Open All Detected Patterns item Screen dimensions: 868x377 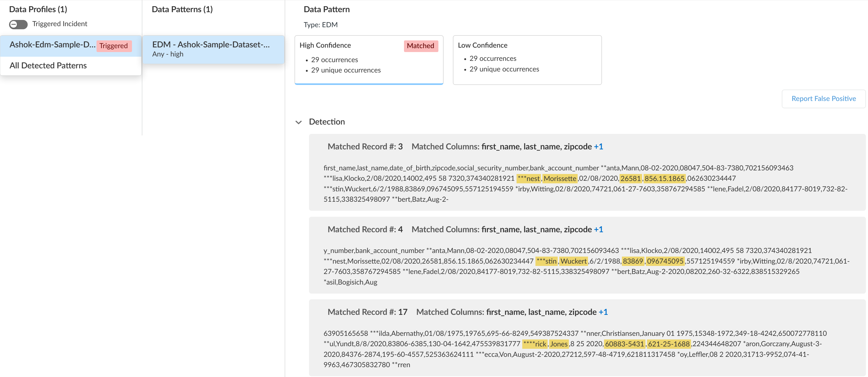pos(48,66)
